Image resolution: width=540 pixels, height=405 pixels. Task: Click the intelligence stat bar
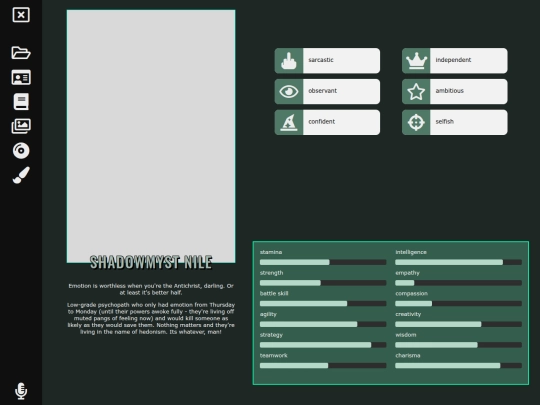458,262
